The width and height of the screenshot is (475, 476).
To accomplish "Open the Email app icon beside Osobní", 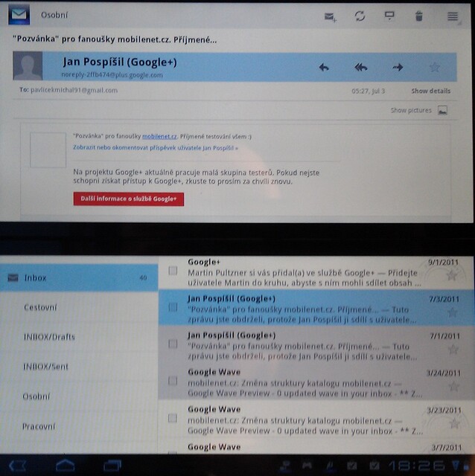I will [x=19, y=15].
